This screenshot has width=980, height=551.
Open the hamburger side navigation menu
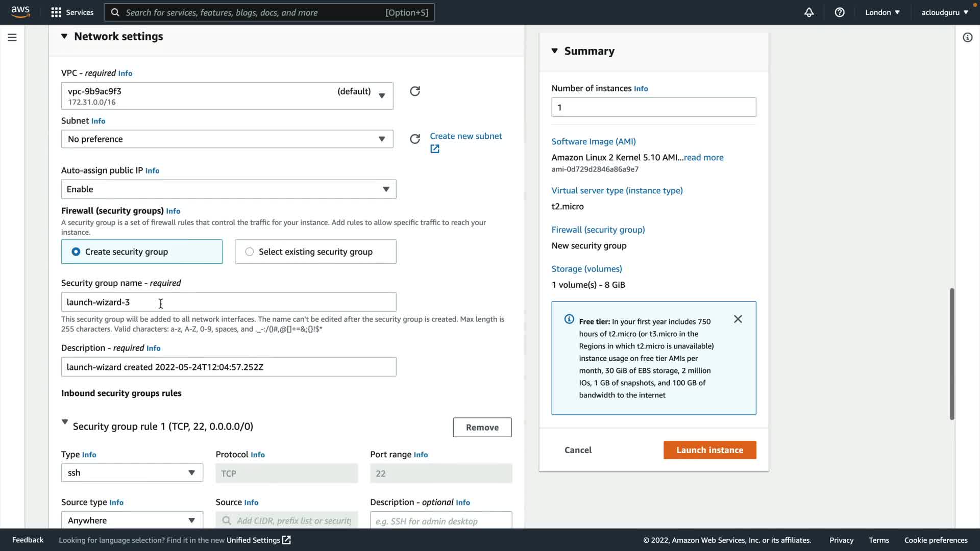pyautogui.click(x=12, y=37)
